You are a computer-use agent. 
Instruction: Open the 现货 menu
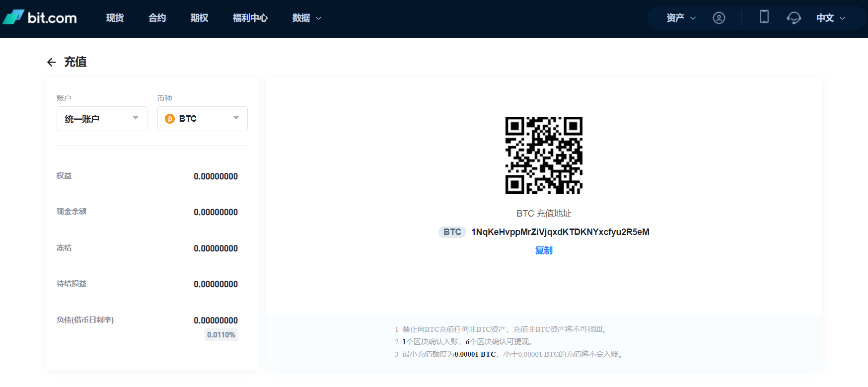[115, 18]
